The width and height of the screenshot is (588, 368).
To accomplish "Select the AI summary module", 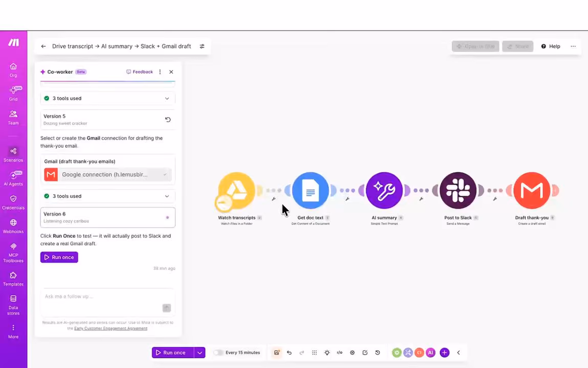I will coord(384,190).
